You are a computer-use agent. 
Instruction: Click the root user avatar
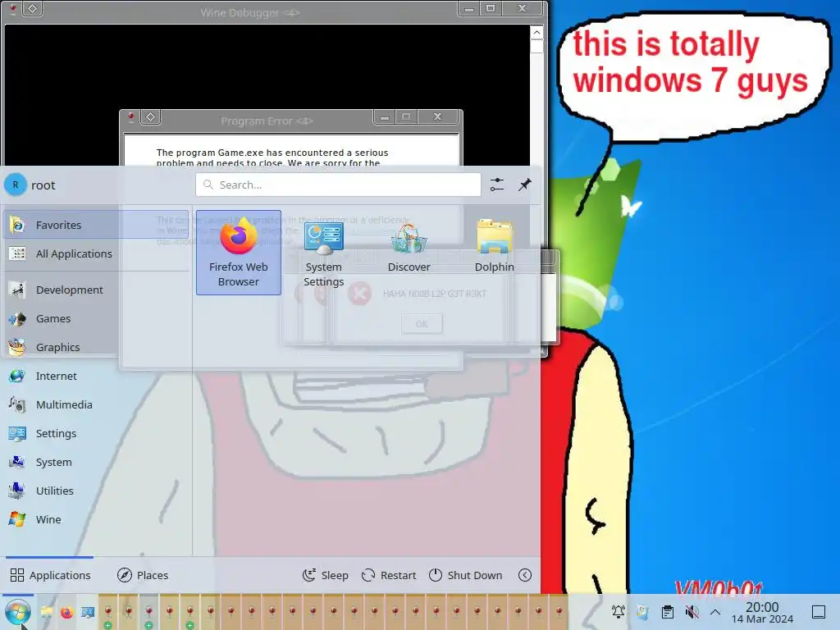coord(16,185)
